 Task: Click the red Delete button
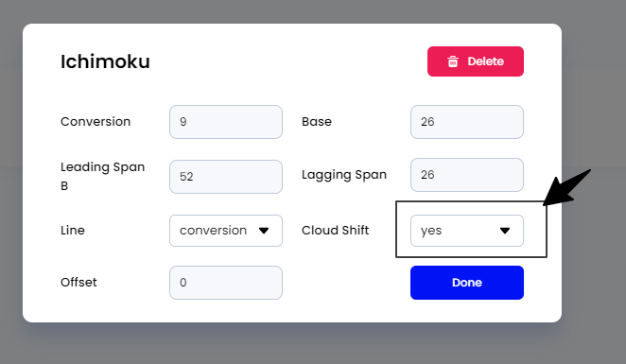tap(475, 61)
